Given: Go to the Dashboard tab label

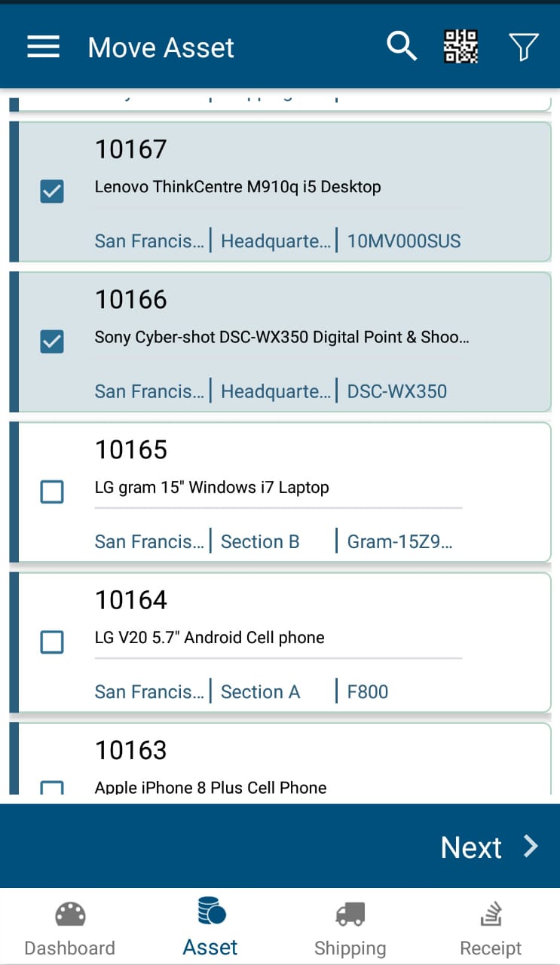Looking at the screenshot, I should [x=70, y=948].
